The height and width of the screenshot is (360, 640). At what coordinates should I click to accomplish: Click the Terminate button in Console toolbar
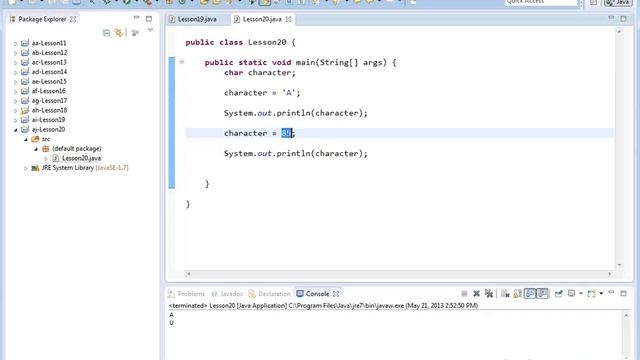(464, 293)
